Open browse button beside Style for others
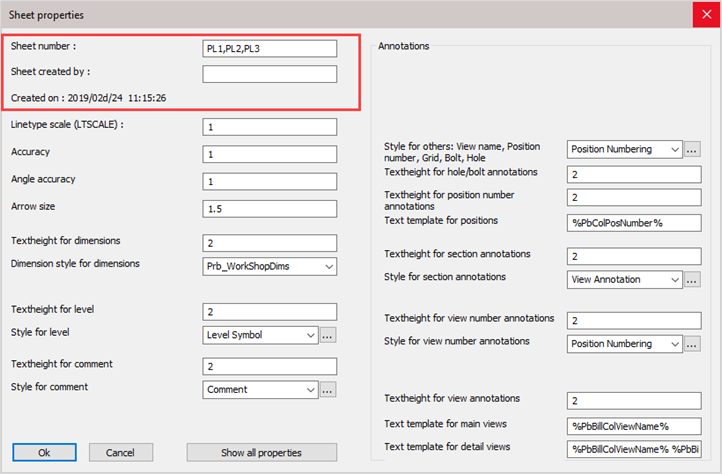The width and height of the screenshot is (722, 474). click(x=693, y=149)
